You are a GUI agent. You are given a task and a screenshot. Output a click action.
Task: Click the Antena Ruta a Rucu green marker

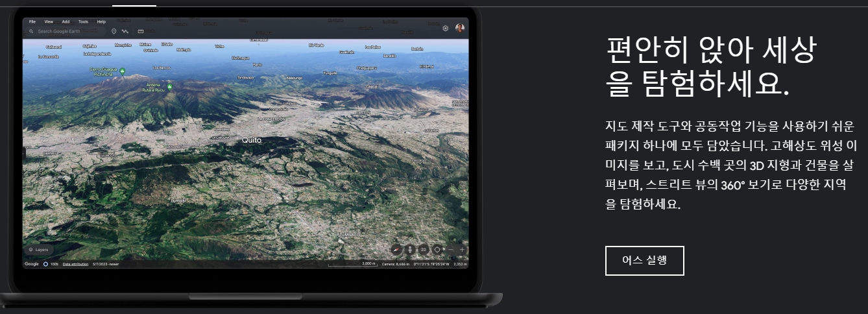point(169,86)
